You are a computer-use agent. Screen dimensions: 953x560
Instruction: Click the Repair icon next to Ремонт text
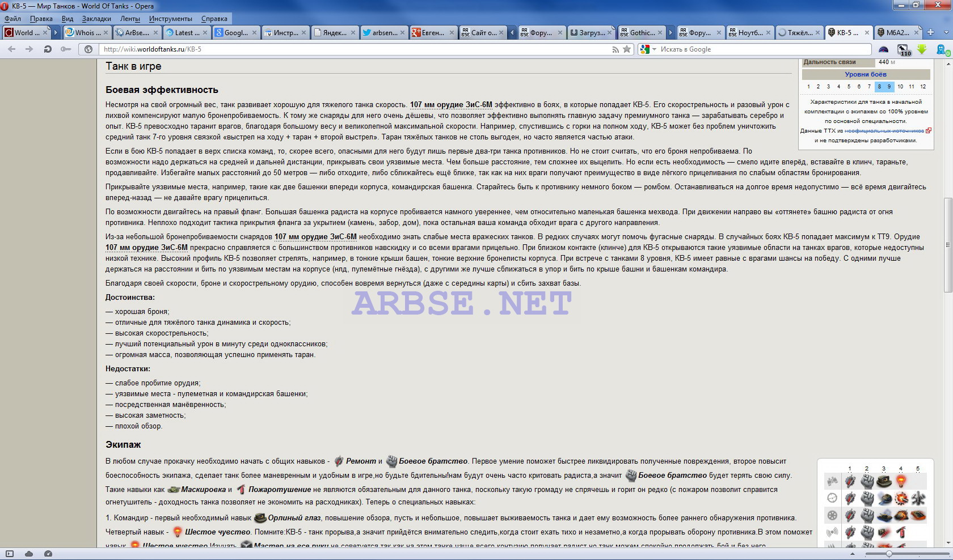coord(339,461)
